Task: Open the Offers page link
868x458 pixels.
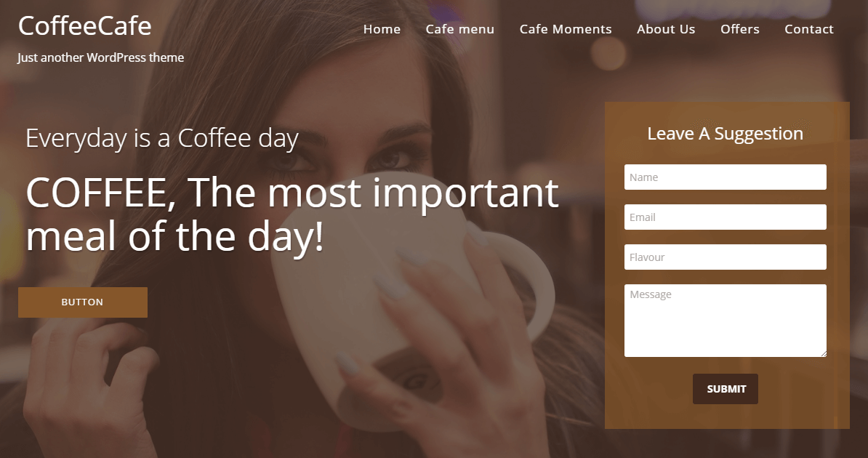Action: pyautogui.click(x=739, y=29)
